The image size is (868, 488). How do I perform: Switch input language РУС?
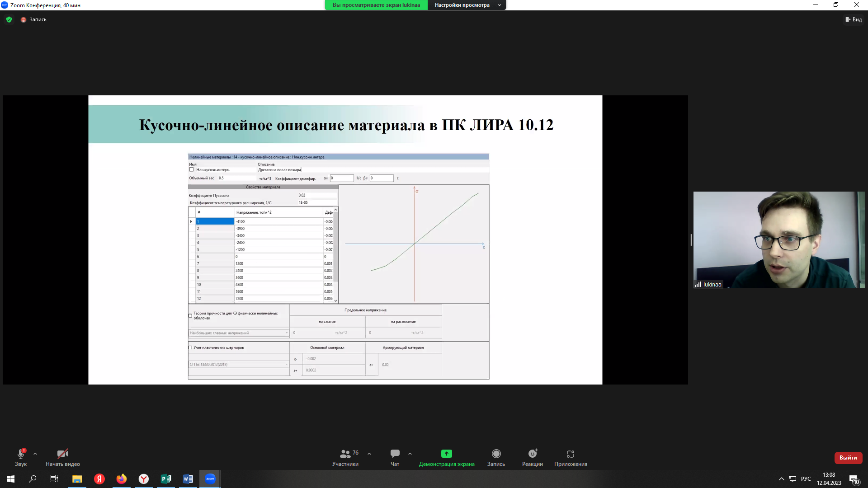point(806,479)
